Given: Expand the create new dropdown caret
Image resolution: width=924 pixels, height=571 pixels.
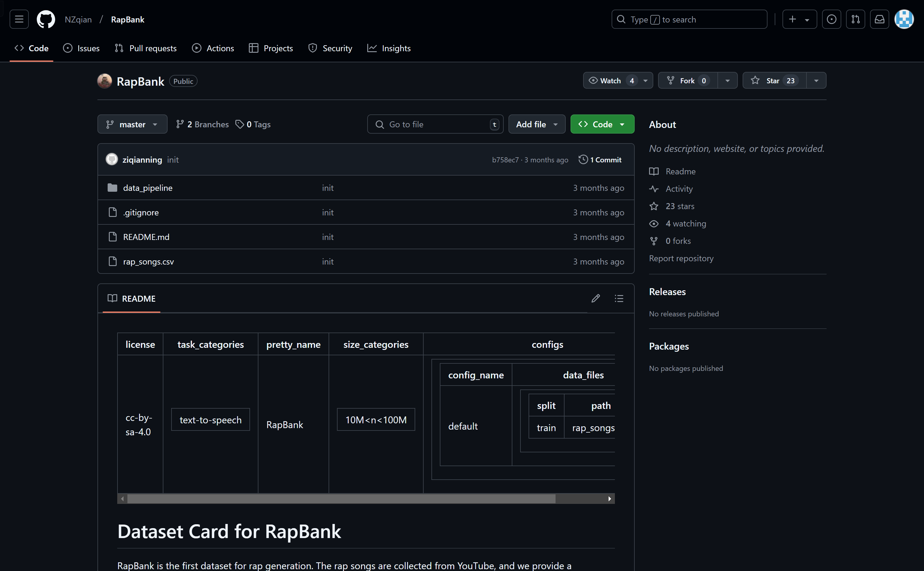Looking at the screenshot, I should 807,20.
